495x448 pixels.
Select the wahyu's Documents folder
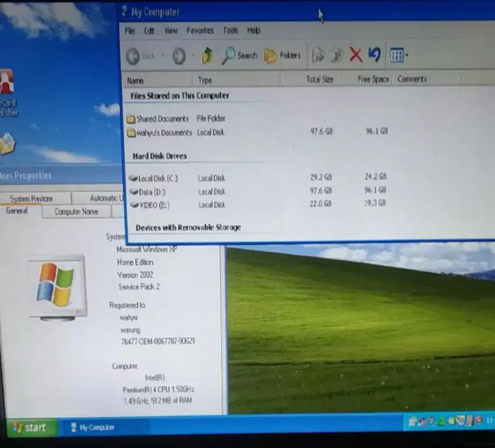coord(160,133)
